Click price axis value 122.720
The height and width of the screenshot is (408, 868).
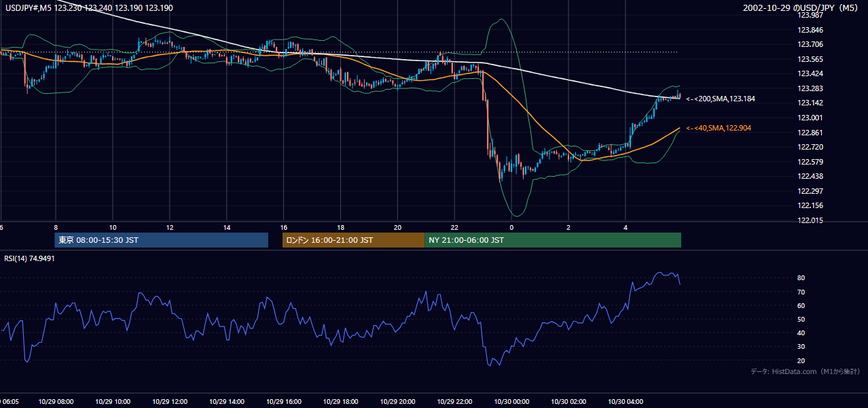click(810, 147)
